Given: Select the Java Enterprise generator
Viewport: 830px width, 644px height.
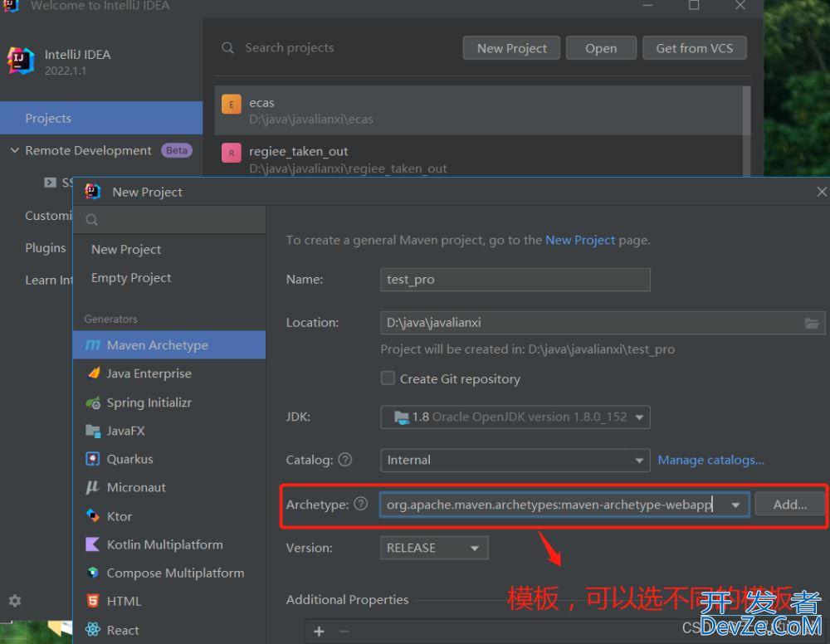Looking at the screenshot, I should point(168,373).
